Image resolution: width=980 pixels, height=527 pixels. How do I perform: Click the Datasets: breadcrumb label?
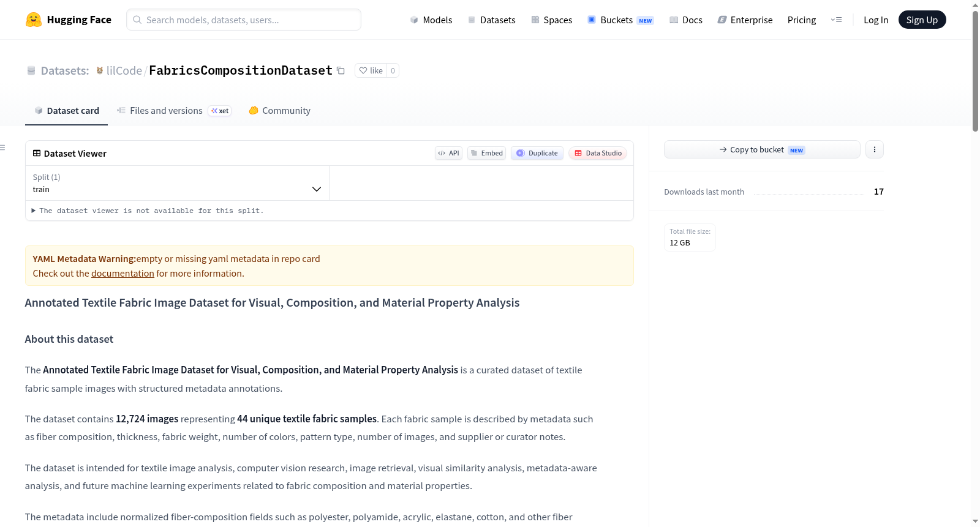click(x=65, y=70)
